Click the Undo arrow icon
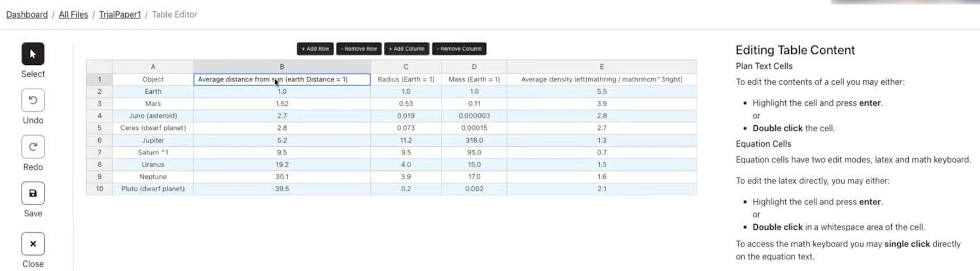 click(33, 100)
